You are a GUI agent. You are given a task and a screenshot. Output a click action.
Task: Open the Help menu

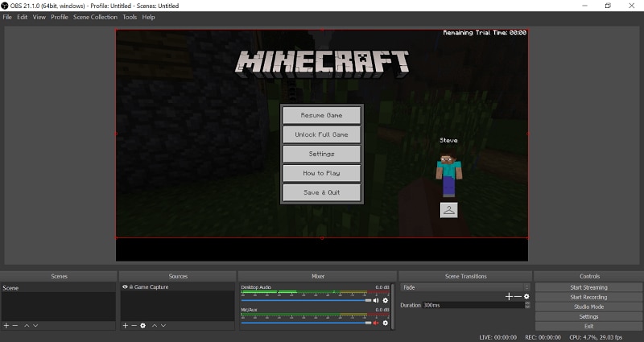click(x=148, y=17)
